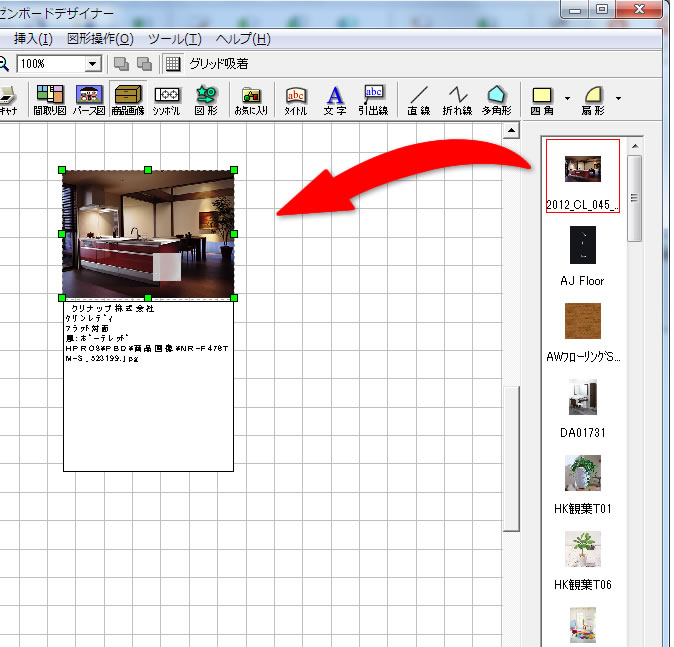Select the シンボル symbol tool
This screenshot has height=647, width=674.
[167, 99]
